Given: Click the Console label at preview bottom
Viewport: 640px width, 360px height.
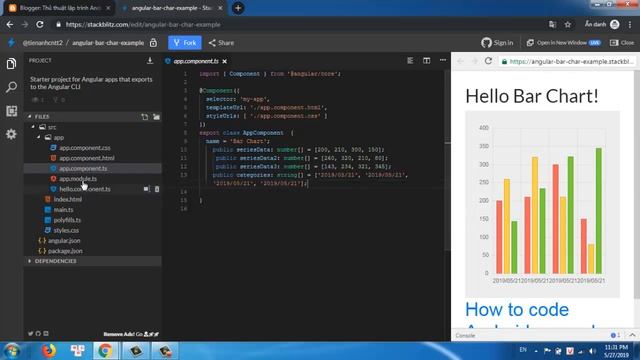Looking at the screenshot, I should click(x=465, y=336).
